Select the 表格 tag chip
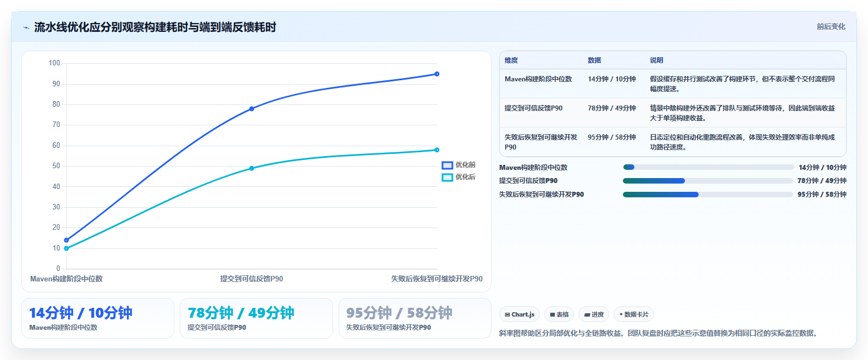This screenshot has height=360, width=868. [559, 314]
